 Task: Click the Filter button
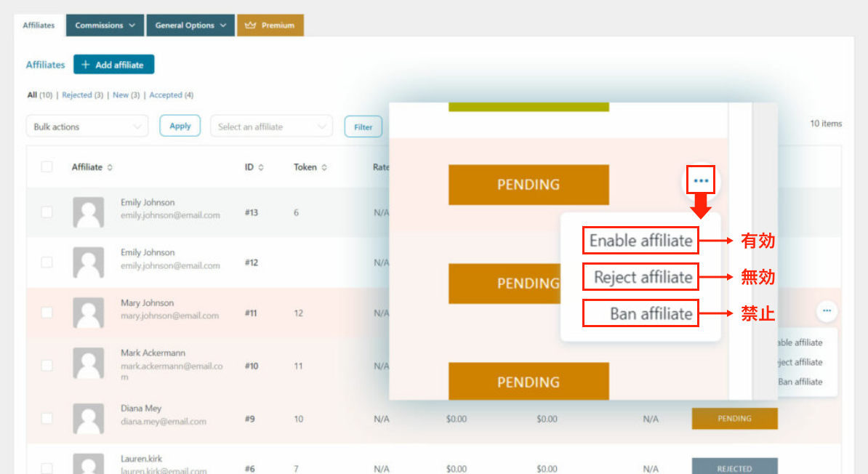point(363,127)
